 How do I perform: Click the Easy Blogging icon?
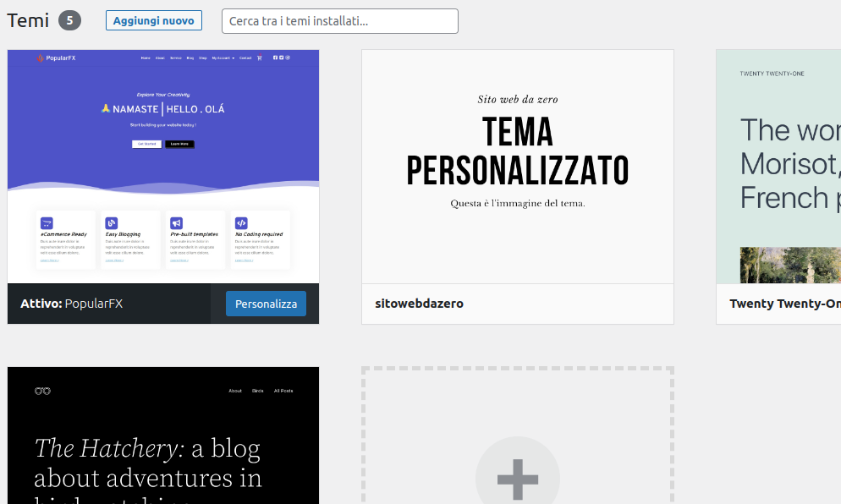[112, 223]
